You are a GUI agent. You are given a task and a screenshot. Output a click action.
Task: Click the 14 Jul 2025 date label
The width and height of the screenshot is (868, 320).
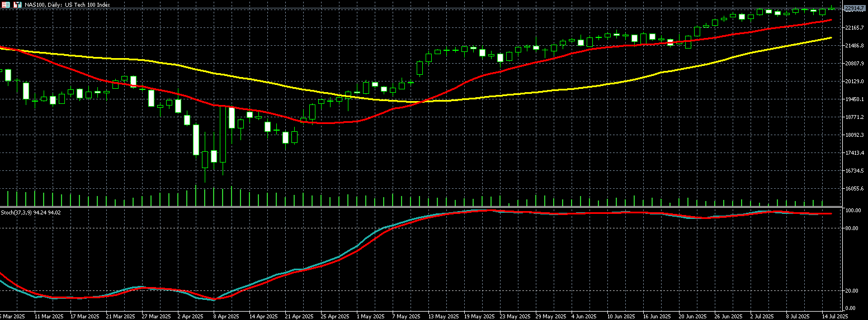click(835, 316)
